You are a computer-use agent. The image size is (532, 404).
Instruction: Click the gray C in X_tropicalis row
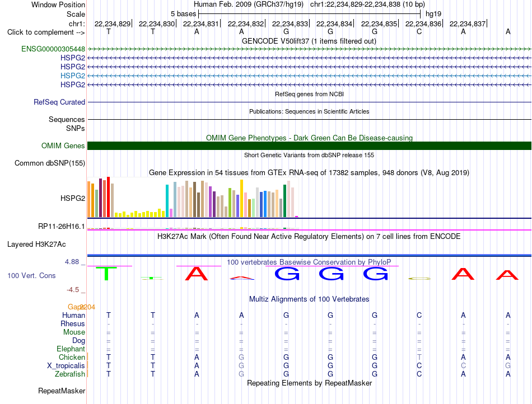tap(464, 366)
